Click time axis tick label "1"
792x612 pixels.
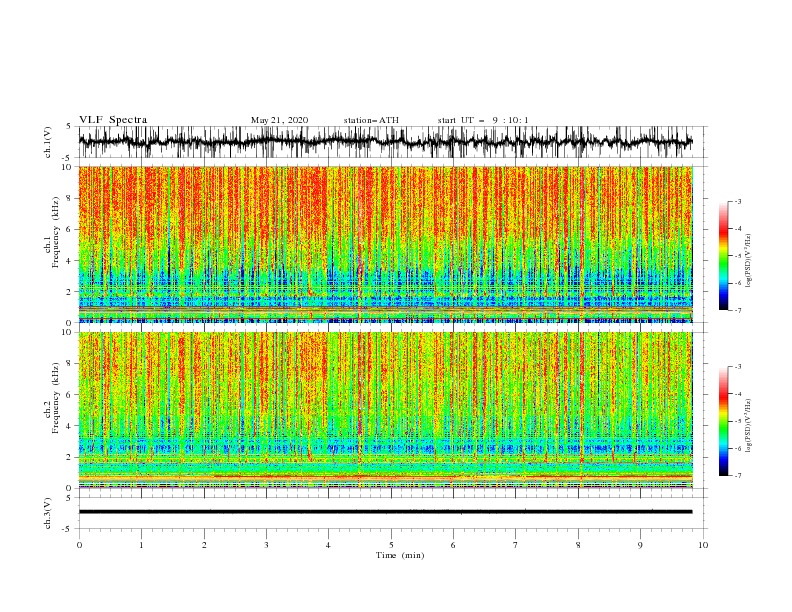[141, 545]
